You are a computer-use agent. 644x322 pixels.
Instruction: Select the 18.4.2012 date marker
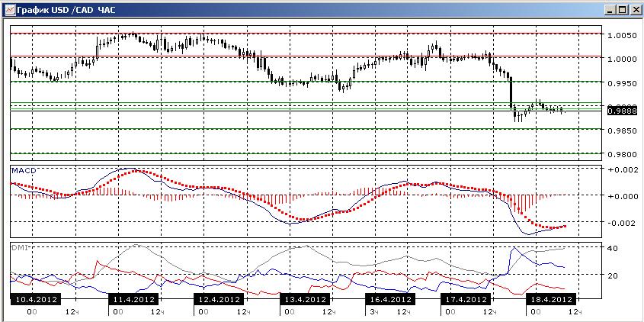[551, 299]
